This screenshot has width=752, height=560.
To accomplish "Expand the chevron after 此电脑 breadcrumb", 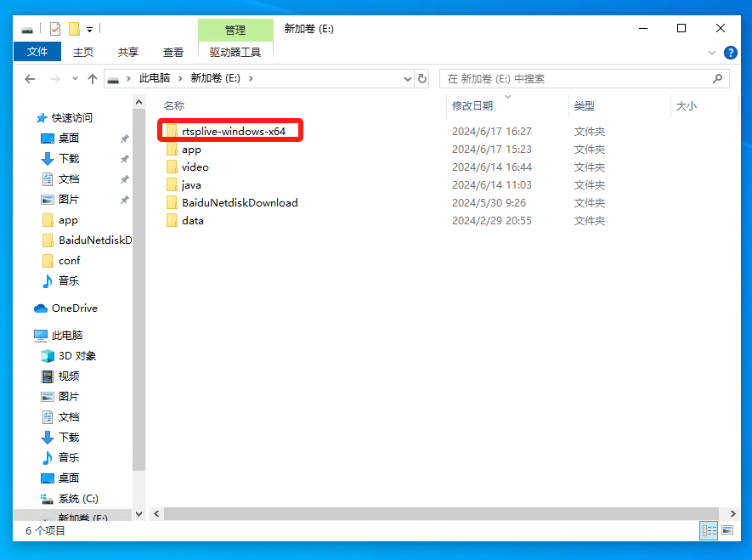I will tap(180, 79).
